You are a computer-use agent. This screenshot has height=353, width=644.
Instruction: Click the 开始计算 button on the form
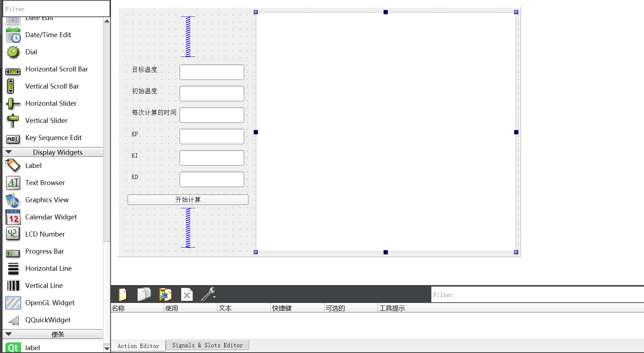[x=188, y=199]
